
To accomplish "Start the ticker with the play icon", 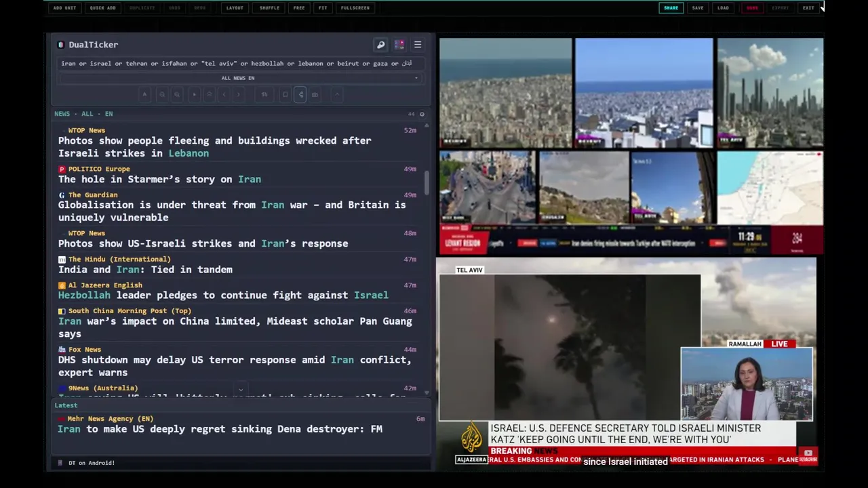I will pos(195,95).
